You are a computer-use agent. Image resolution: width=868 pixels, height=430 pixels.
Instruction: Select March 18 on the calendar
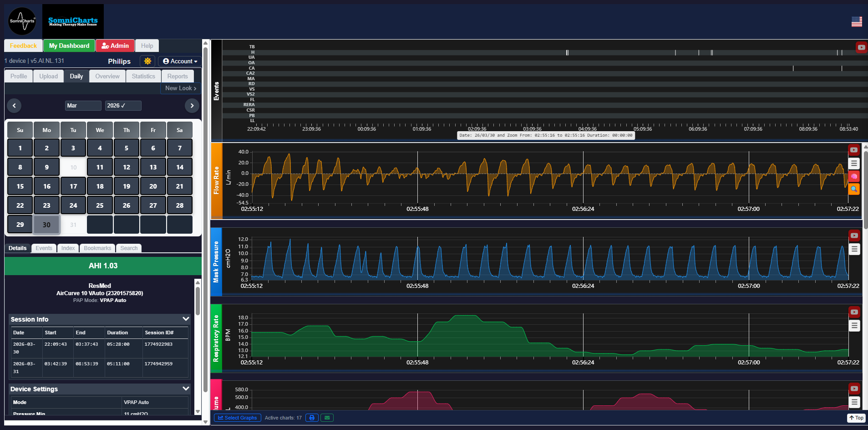tap(100, 186)
